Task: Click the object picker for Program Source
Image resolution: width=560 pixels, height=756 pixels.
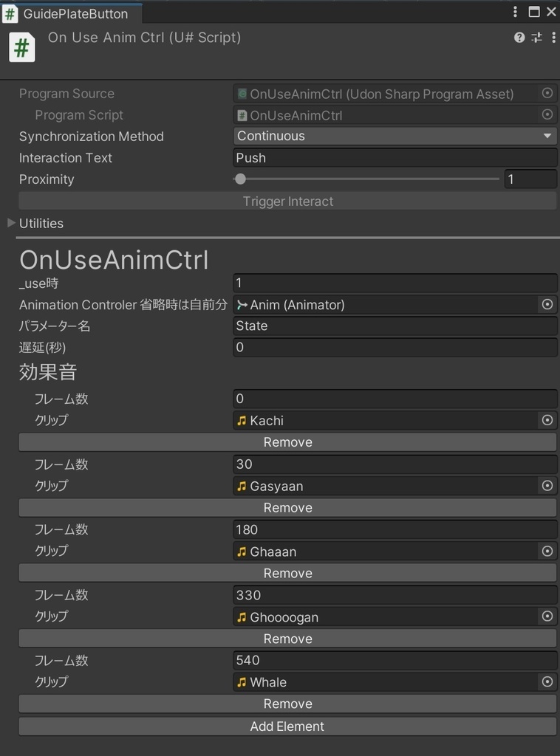Action: (547, 94)
